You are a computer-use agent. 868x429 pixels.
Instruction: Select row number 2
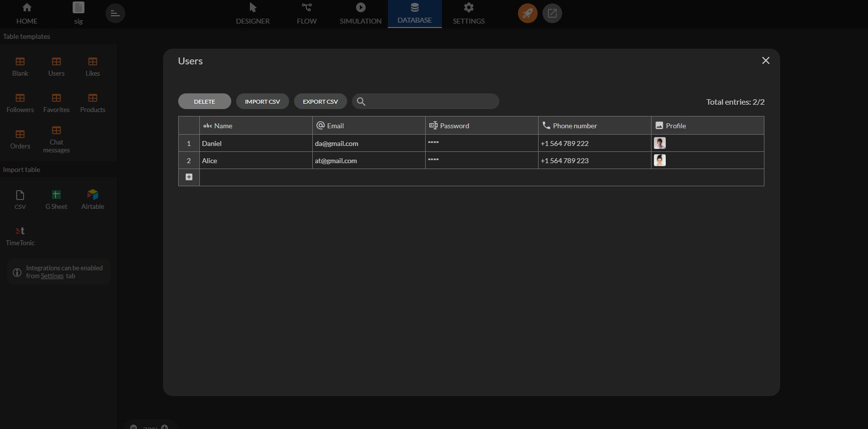tap(189, 160)
